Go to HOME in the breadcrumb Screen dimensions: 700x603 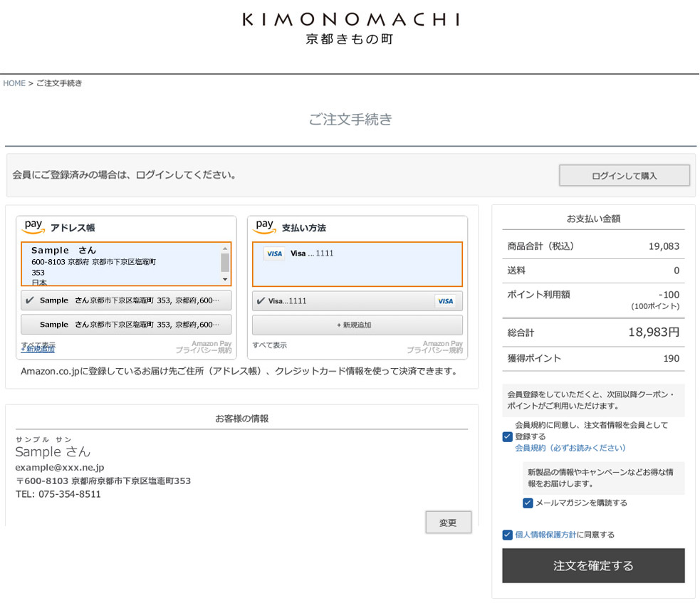pyautogui.click(x=14, y=83)
